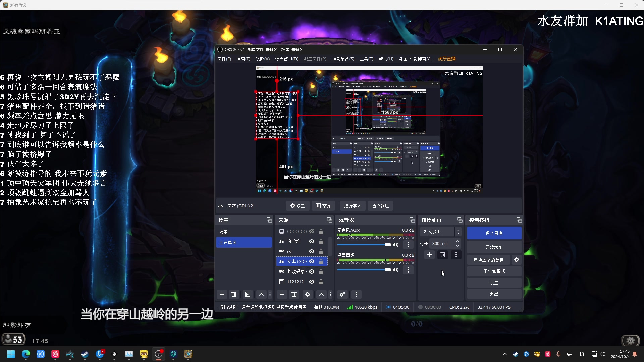Mute the 麦克风/Aux speaker icon
The height and width of the screenshot is (362, 644).
pos(396,245)
